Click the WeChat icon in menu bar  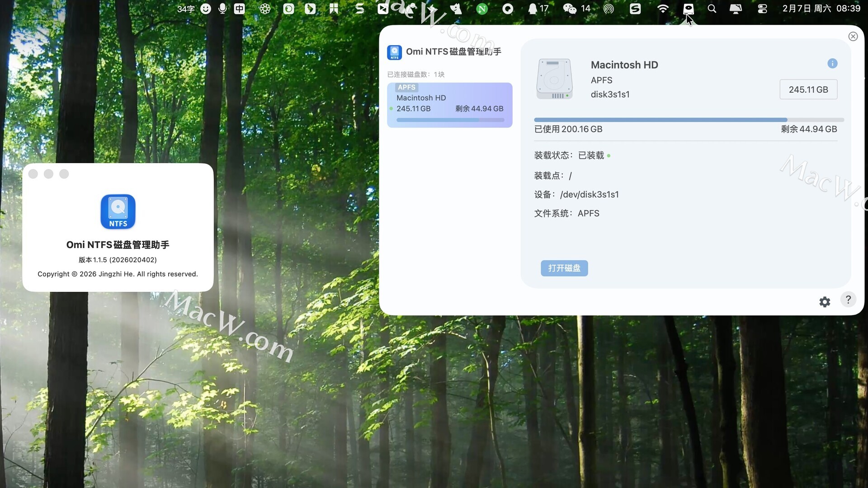coord(569,9)
